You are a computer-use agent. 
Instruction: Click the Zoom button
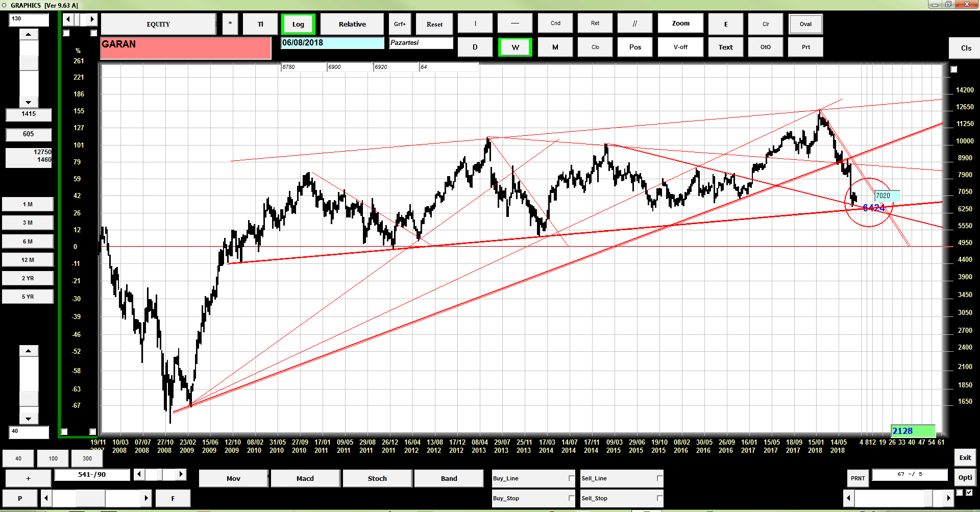680,23
